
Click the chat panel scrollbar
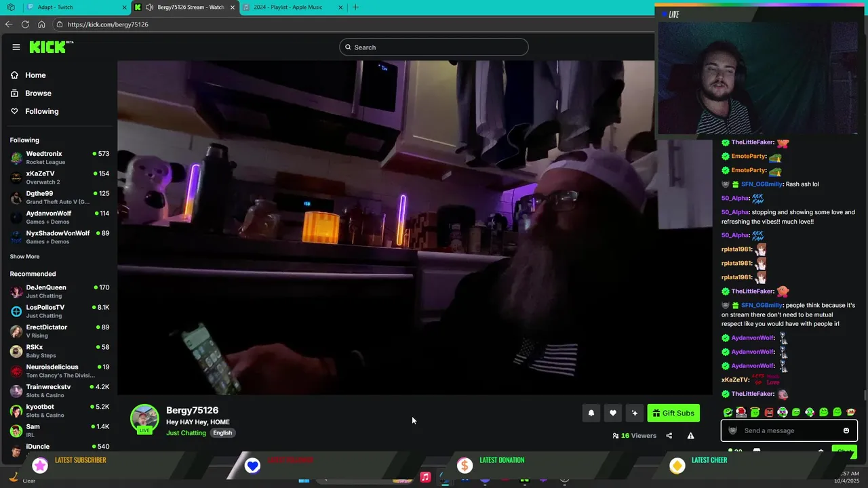coord(865,395)
